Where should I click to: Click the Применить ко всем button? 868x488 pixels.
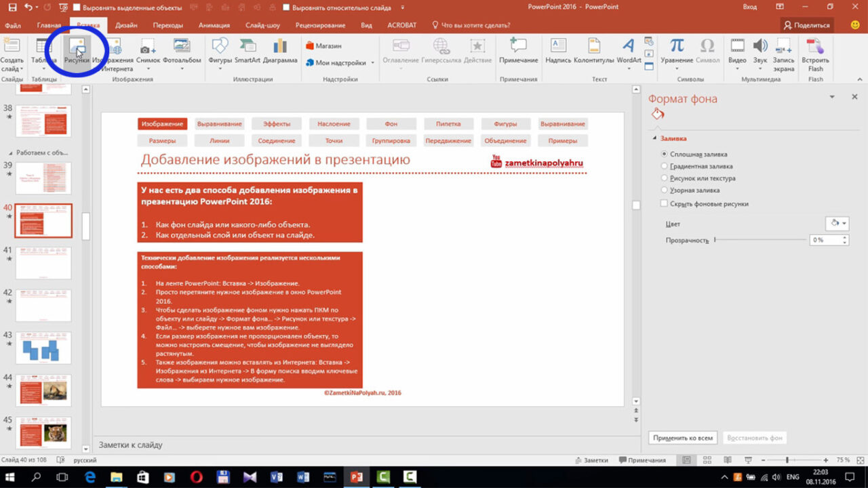point(682,438)
